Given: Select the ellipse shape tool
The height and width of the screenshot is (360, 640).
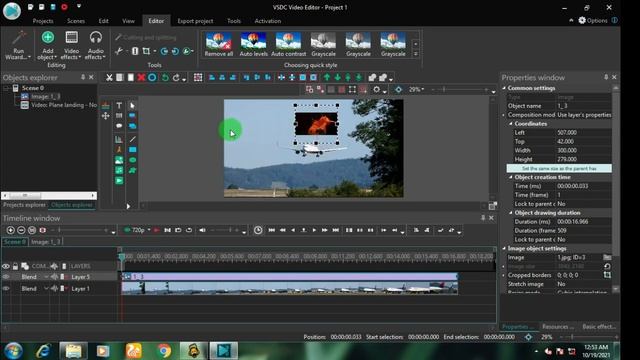Looking at the screenshot, I should [132, 160].
